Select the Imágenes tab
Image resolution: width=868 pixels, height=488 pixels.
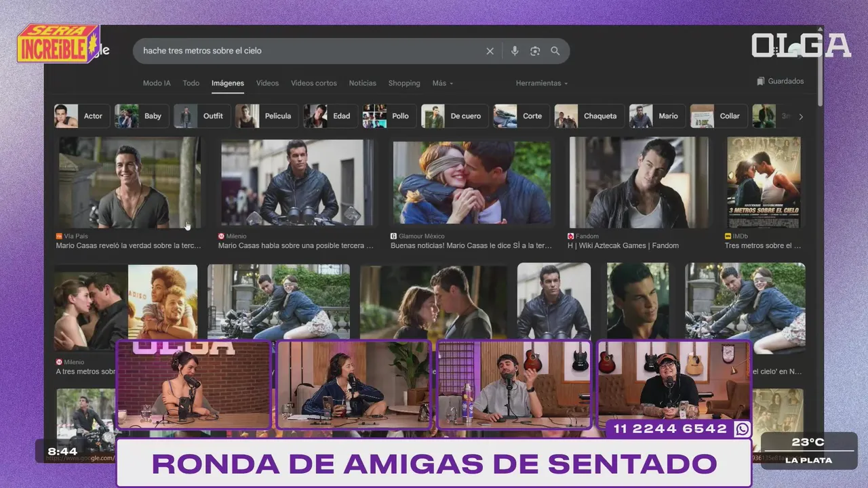coord(228,83)
